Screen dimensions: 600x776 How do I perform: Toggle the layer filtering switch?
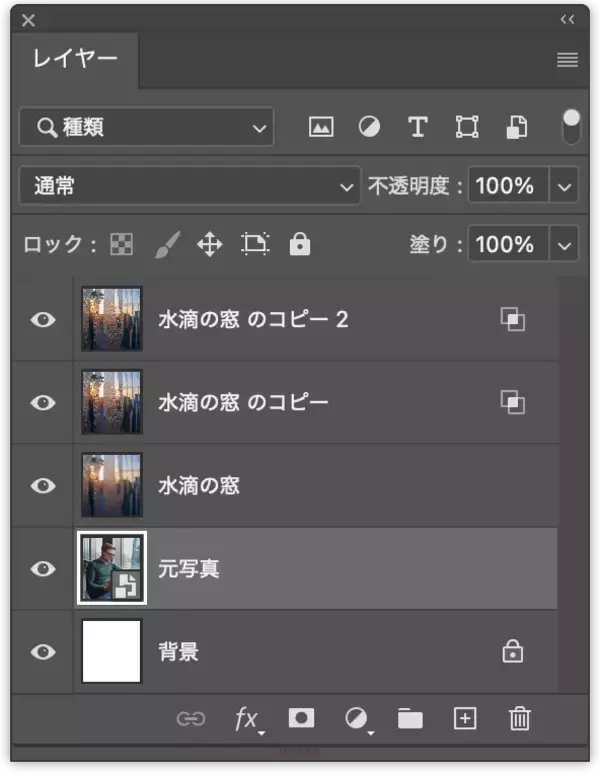click(571, 127)
